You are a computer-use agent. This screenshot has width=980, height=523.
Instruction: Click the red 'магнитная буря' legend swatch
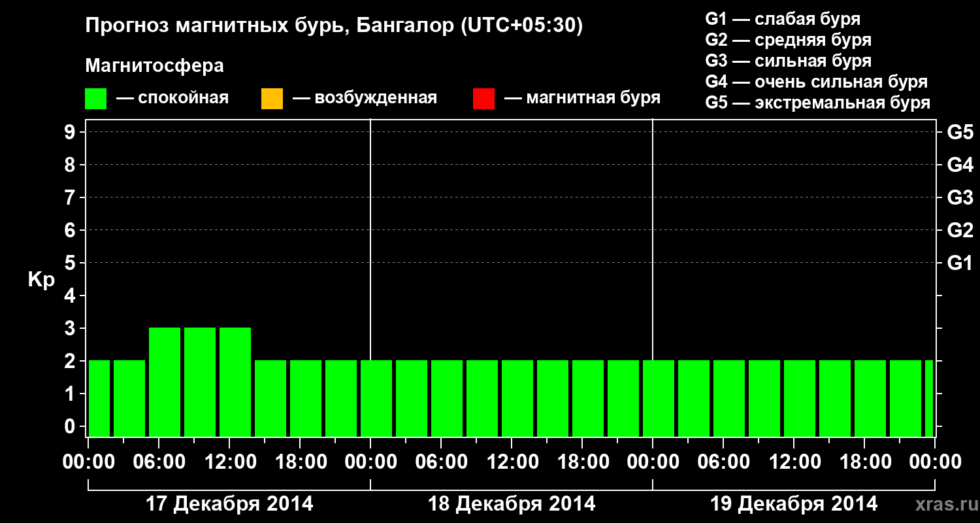[483, 99]
